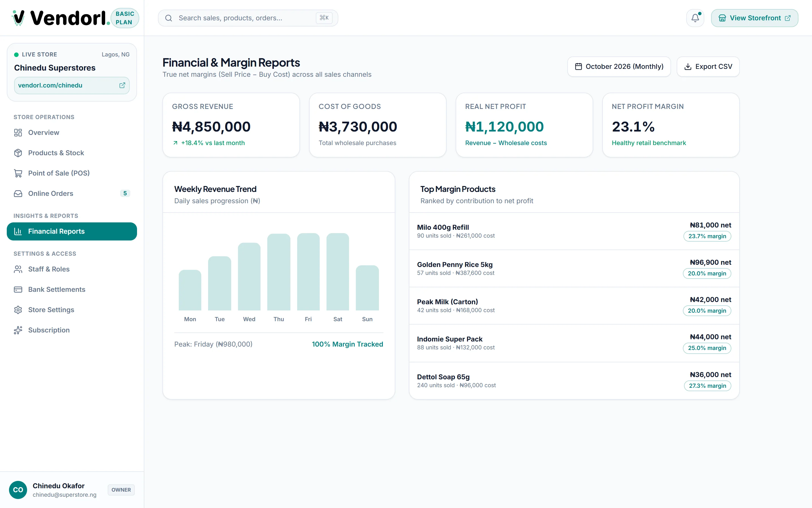Viewport: 812px width, 508px height.
Task: Open Online Orders section
Action: pyautogui.click(x=72, y=194)
